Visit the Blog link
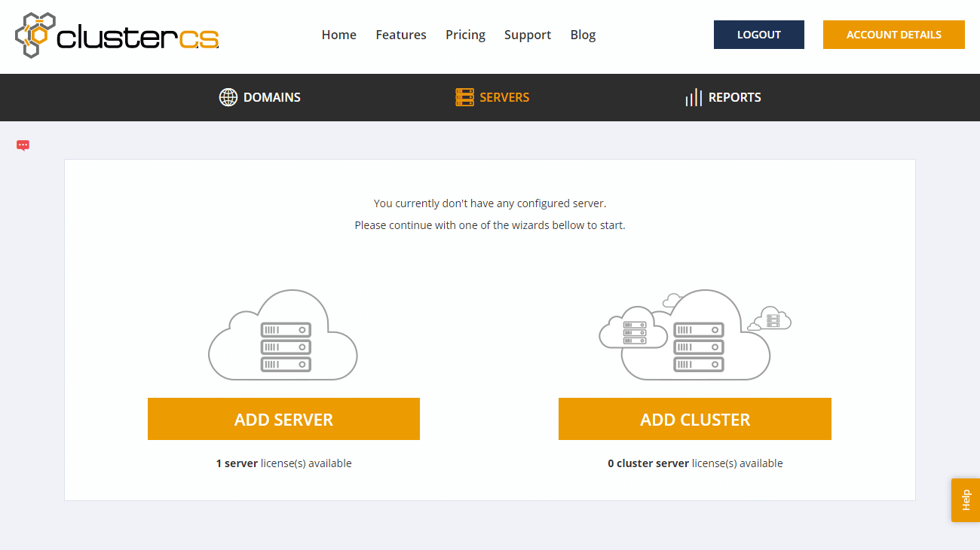This screenshot has width=980, height=550. coord(583,35)
